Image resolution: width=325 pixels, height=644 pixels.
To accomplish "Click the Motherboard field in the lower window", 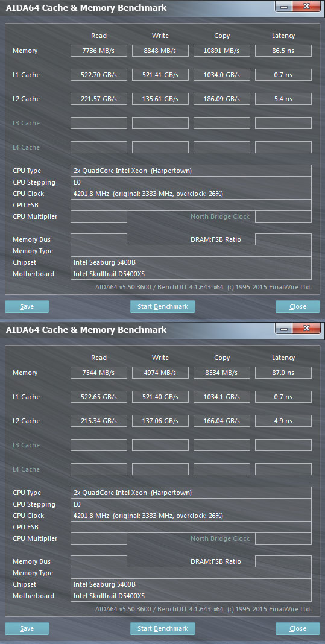I will click(x=191, y=596).
